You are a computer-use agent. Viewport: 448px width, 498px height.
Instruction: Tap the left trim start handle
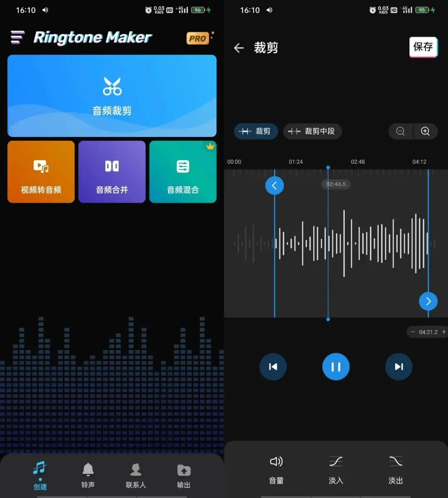(275, 186)
